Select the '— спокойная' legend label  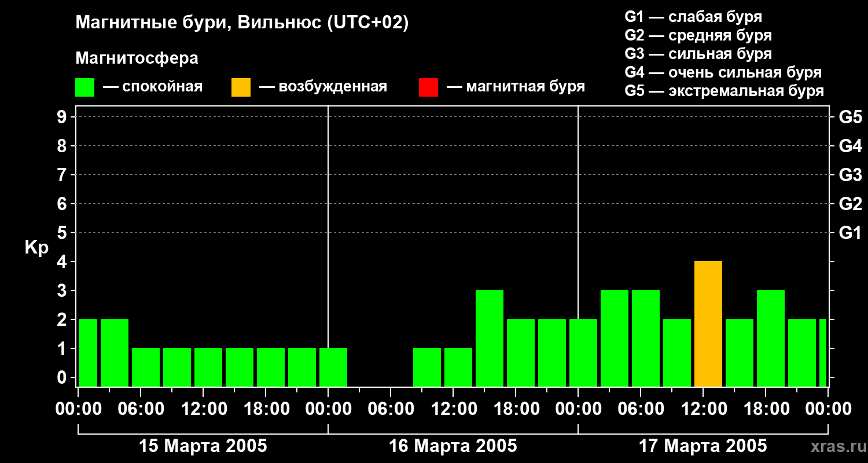click(x=153, y=87)
